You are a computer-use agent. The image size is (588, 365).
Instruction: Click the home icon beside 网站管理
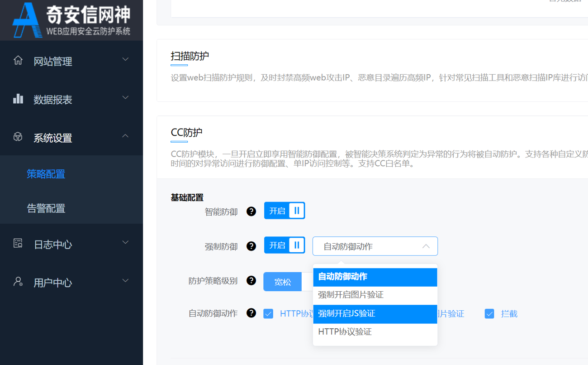click(18, 60)
